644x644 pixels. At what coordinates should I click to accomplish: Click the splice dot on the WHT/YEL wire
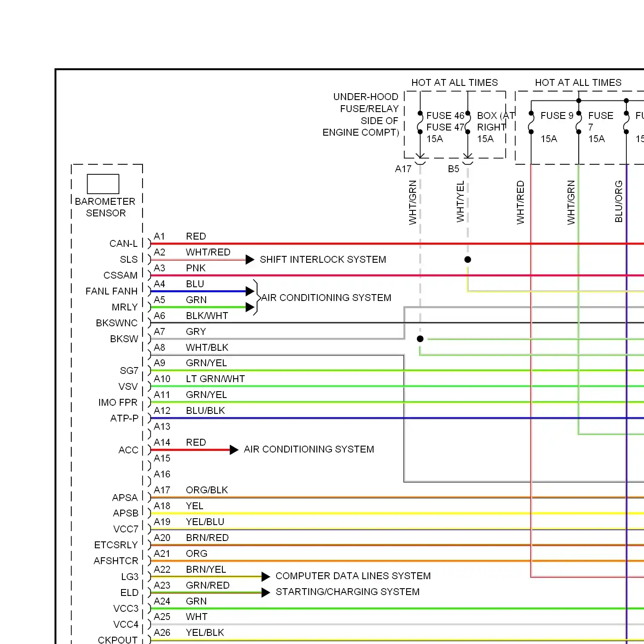pos(468,260)
